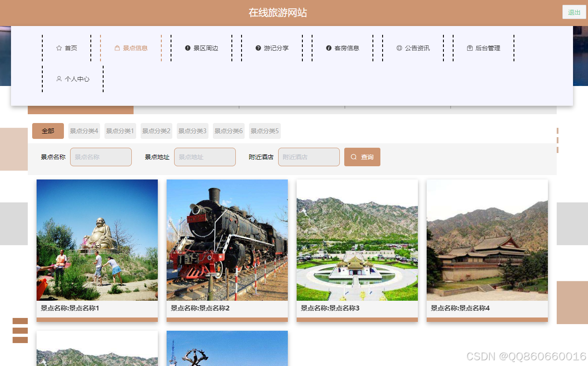Go to 个人中心 navigation entry
This screenshot has height=366, width=588.
[73, 79]
